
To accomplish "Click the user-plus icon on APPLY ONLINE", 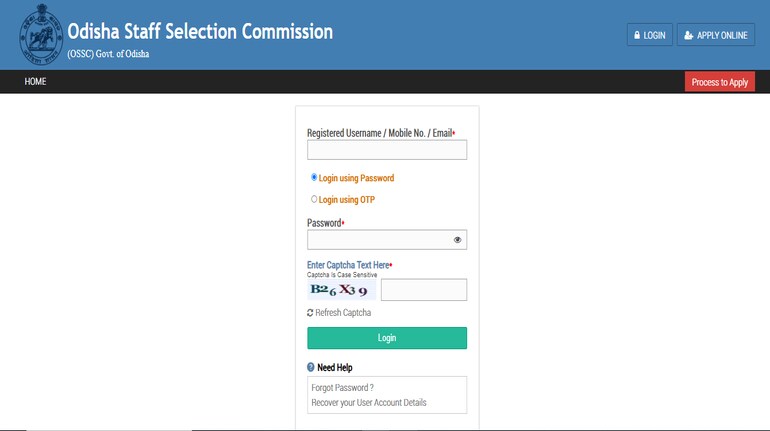I will click(x=688, y=35).
